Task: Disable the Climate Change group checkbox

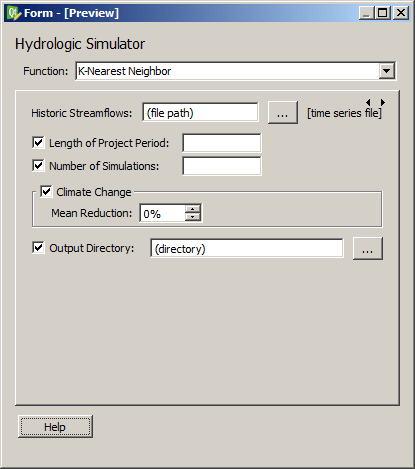Action: coord(46,192)
